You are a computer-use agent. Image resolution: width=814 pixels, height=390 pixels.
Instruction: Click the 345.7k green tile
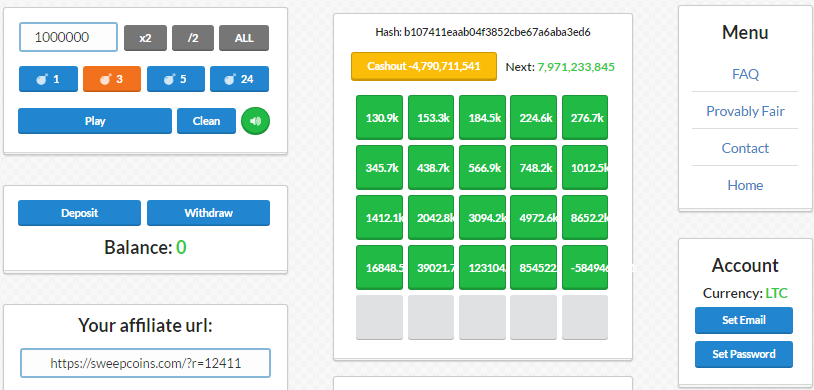[379, 167]
